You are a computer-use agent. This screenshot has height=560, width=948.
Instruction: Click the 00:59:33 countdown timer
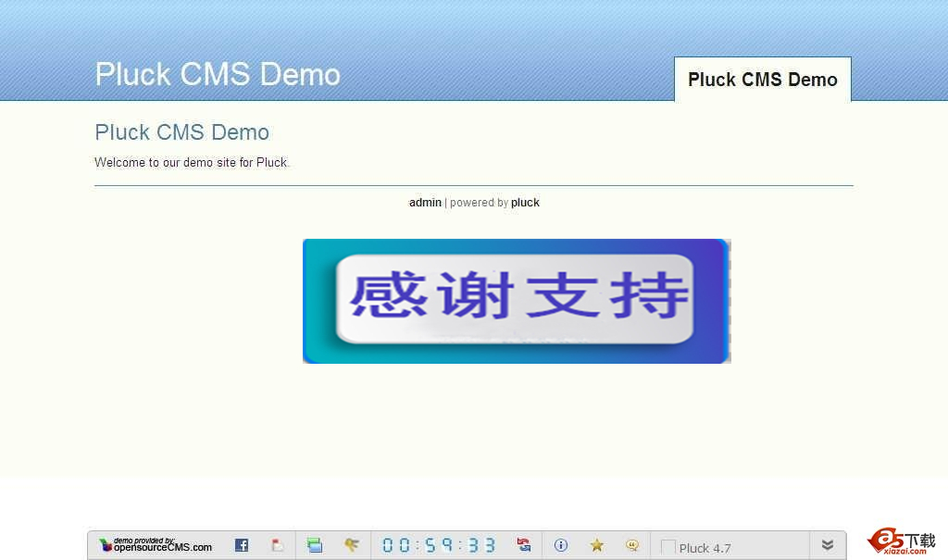pyautogui.click(x=439, y=545)
